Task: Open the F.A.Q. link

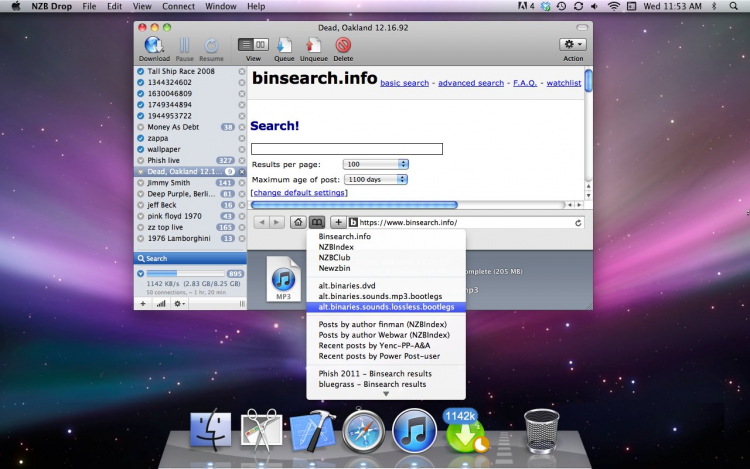Action: pos(525,83)
